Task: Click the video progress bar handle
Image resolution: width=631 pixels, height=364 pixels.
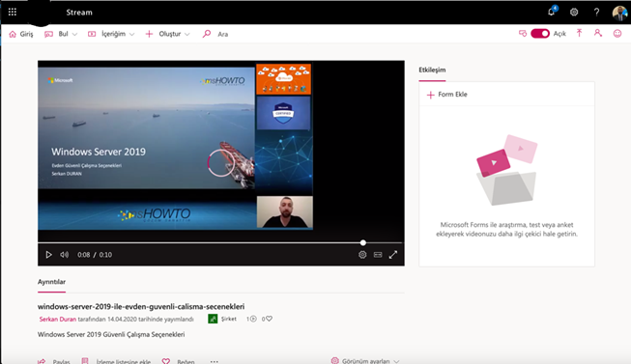Action: click(363, 243)
